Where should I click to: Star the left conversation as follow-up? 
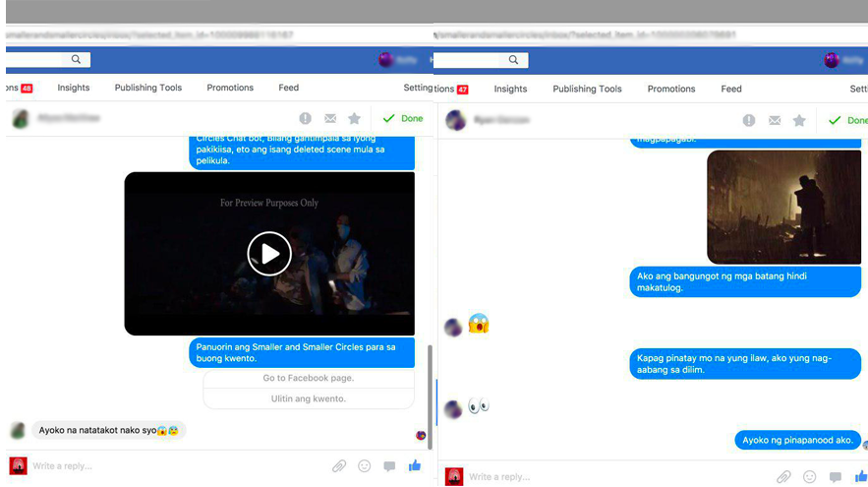[x=354, y=118]
